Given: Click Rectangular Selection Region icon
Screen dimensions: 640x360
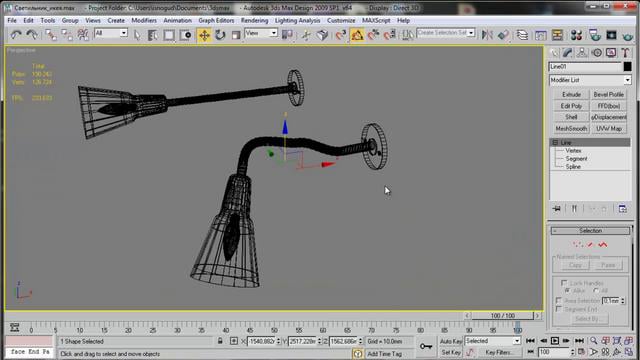Looking at the screenshot, I should 169,35.
